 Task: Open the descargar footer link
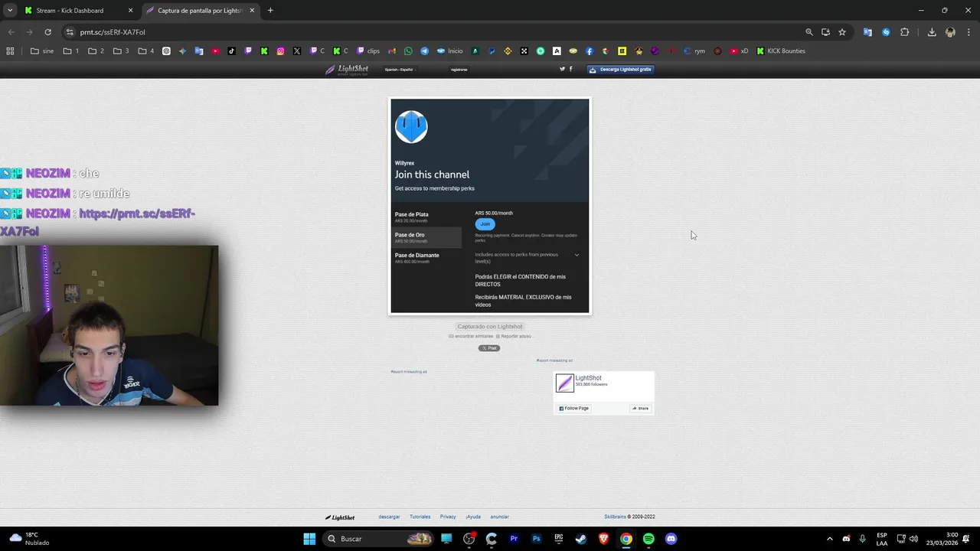pyautogui.click(x=389, y=517)
